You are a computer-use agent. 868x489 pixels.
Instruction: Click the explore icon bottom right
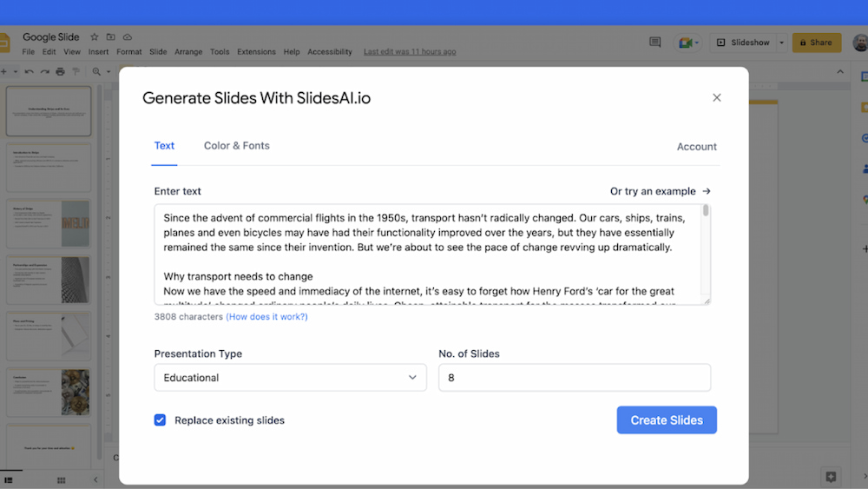(x=831, y=477)
